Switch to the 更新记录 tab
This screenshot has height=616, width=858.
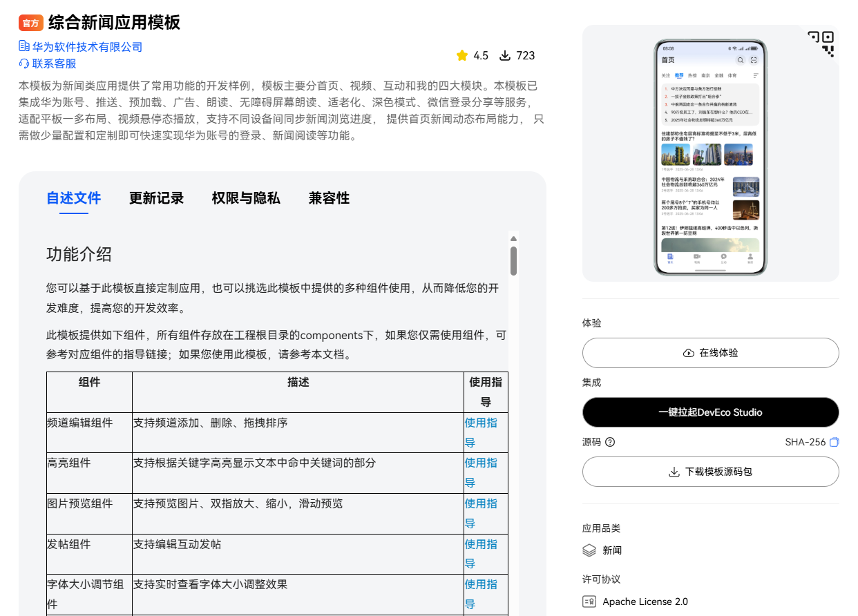pos(156,198)
